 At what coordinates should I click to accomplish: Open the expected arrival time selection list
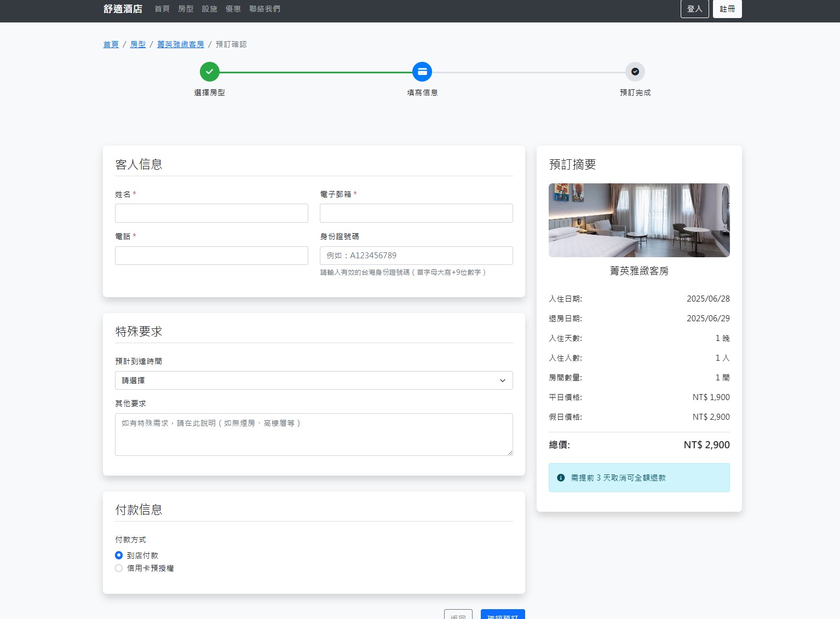[314, 380]
